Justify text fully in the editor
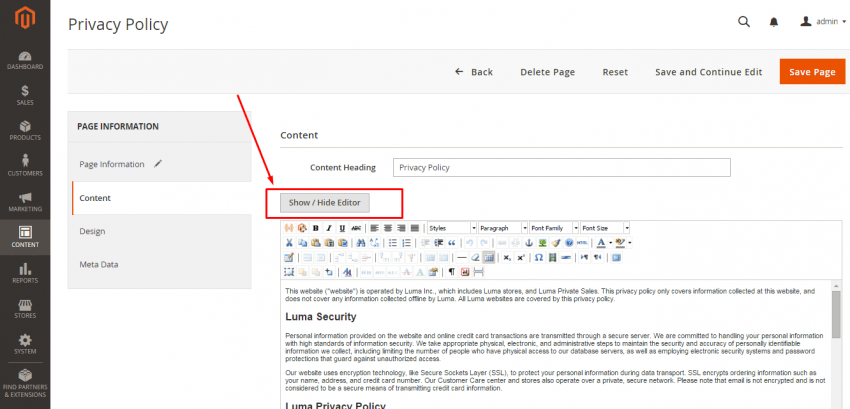The width and height of the screenshot is (850, 409). 415,228
